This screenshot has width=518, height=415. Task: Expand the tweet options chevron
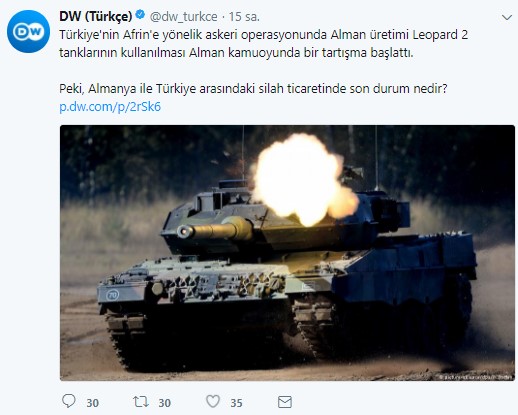coord(507,17)
